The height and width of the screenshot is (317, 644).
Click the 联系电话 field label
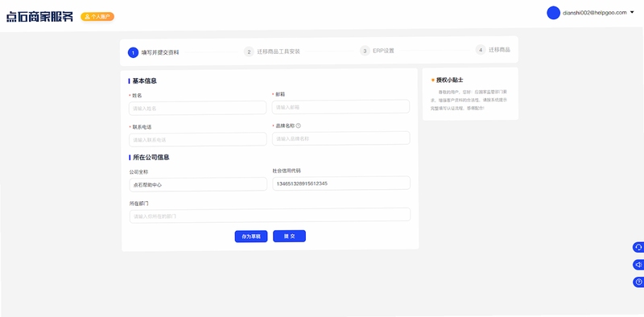pos(142,127)
